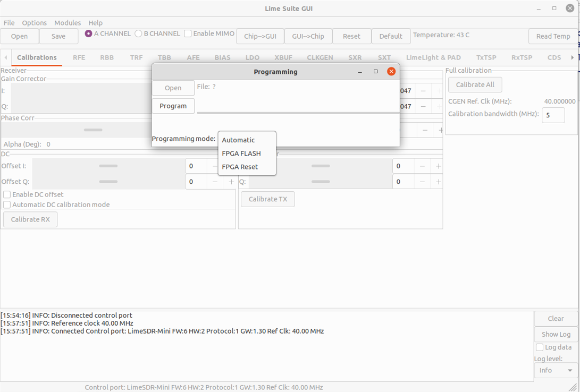Switch to the RxTSP tab
This screenshot has width=580, height=392.
[x=522, y=58]
